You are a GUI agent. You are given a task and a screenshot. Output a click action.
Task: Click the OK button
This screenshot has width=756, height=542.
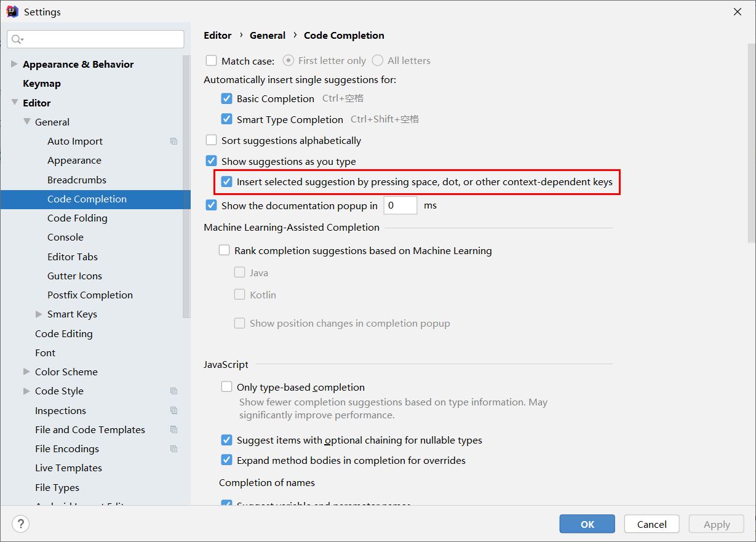[587, 524]
